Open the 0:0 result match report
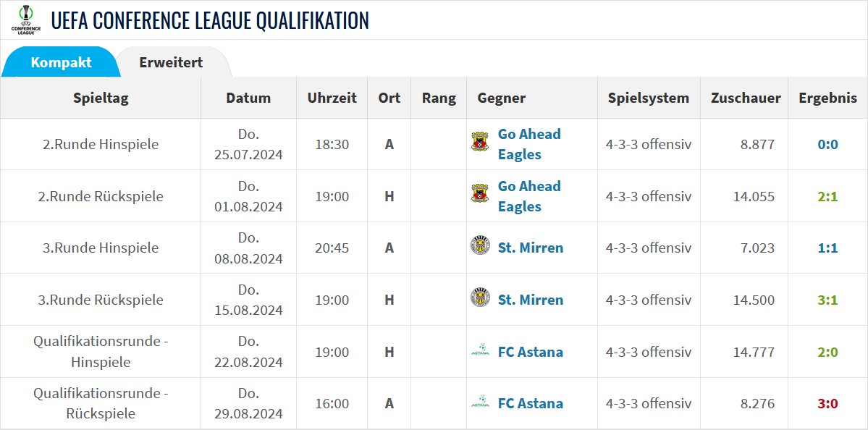 tap(827, 144)
